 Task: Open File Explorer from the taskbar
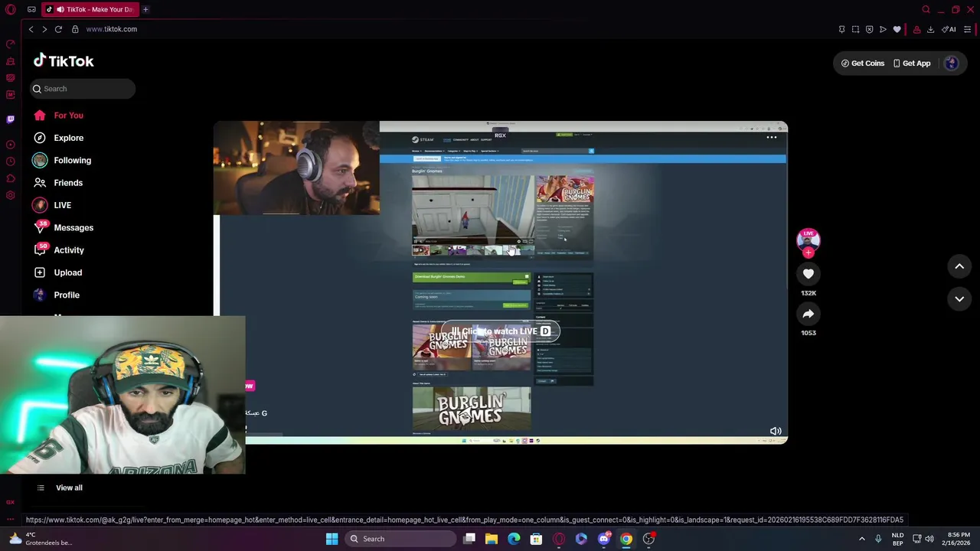pos(492,539)
